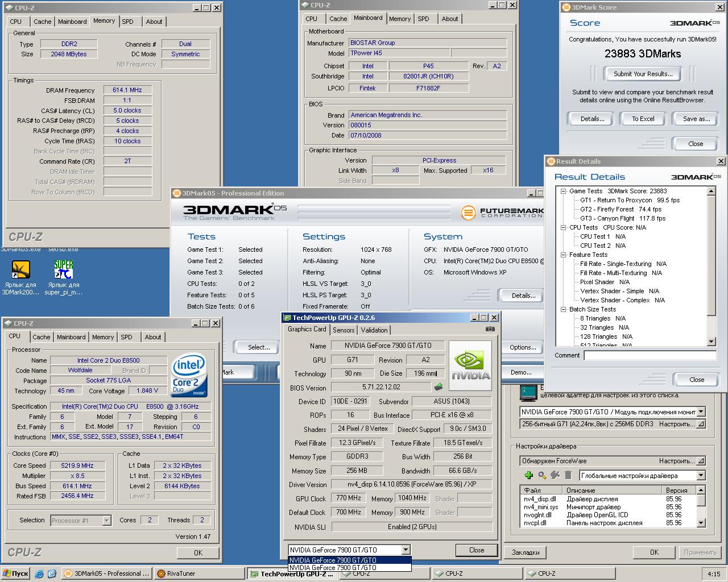728x582 pixels.
Task: Click OK in the processor CPU-Z window
Action: 198,552
